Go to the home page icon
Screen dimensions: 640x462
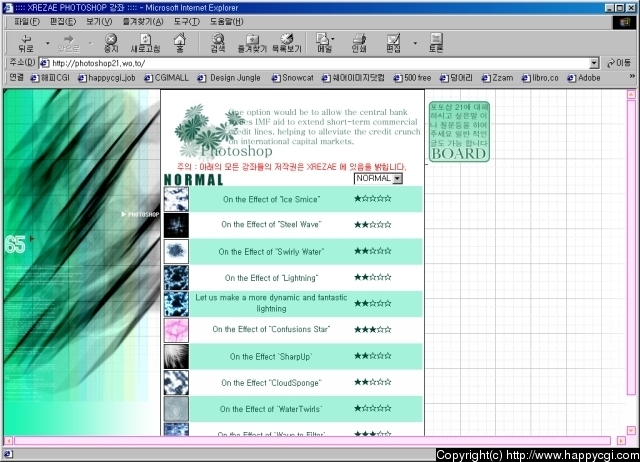180,43
